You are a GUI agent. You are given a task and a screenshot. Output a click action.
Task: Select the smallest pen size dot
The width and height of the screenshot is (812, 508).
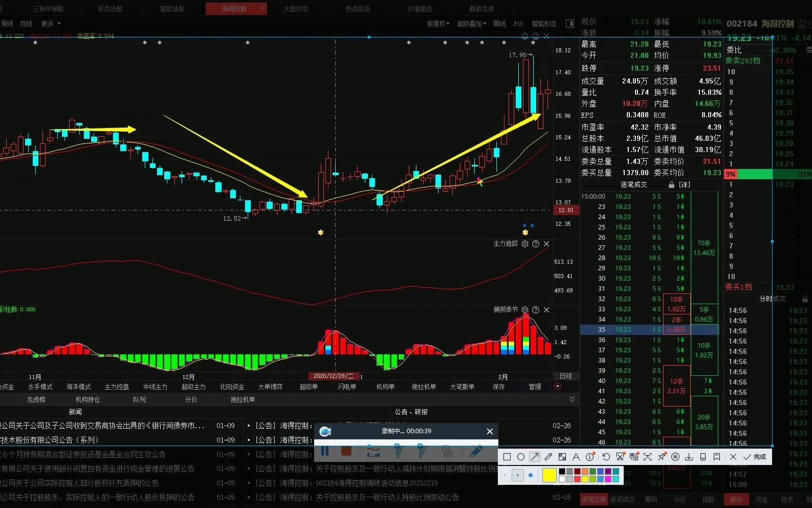(505, 475)
